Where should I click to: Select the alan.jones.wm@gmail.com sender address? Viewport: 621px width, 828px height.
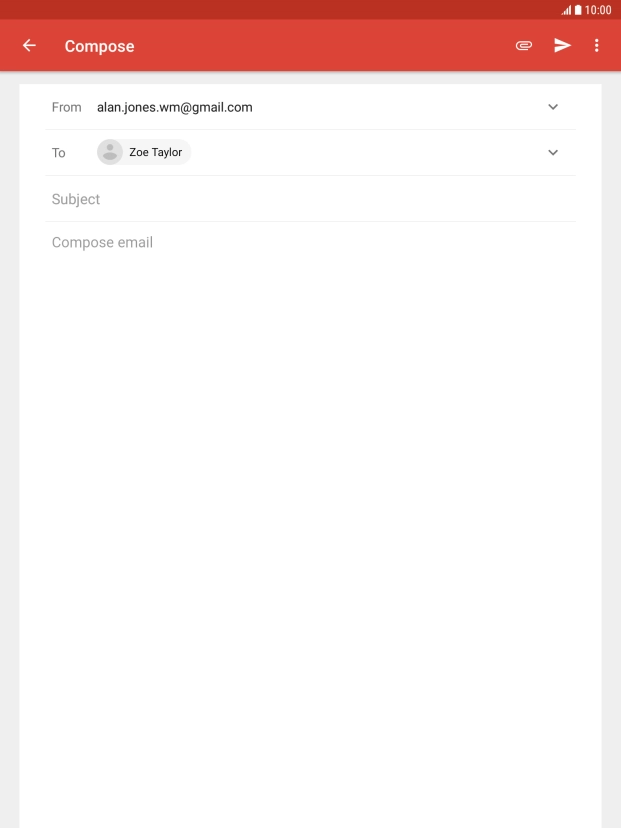[175, 107]
